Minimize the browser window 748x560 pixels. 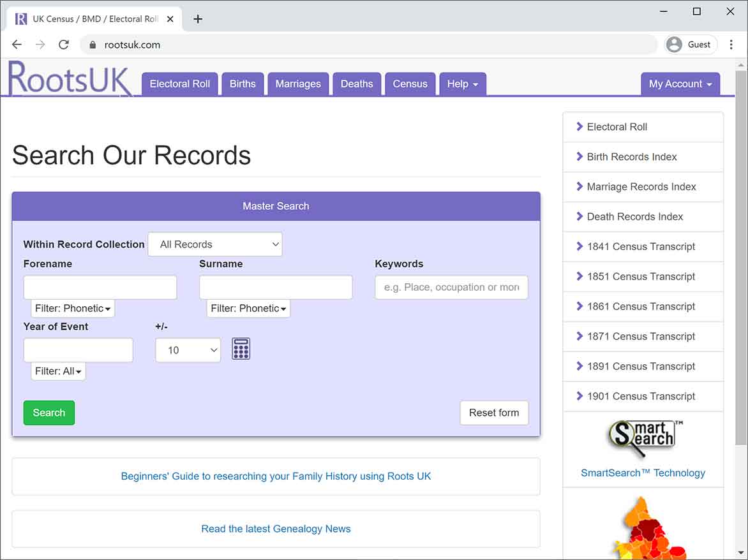664,11
